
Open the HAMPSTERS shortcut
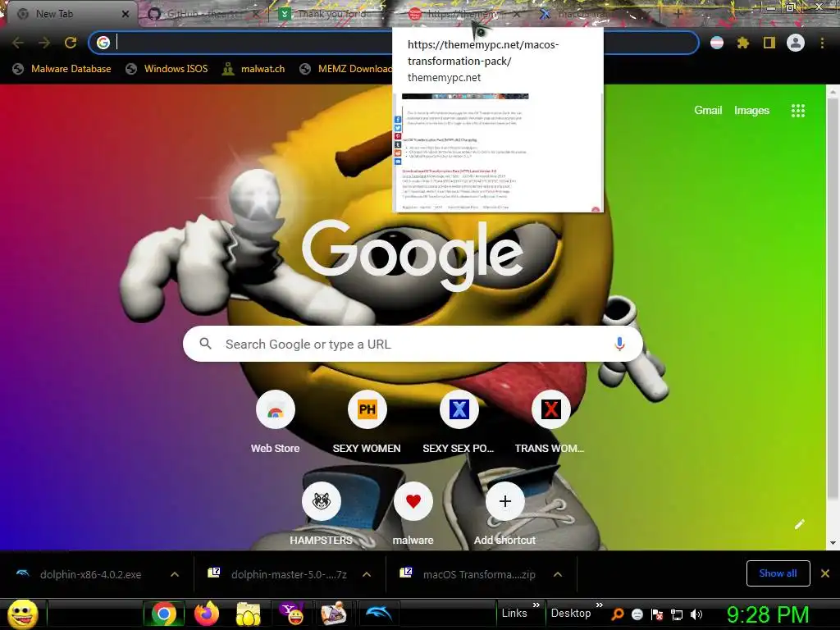pos(322,501)
